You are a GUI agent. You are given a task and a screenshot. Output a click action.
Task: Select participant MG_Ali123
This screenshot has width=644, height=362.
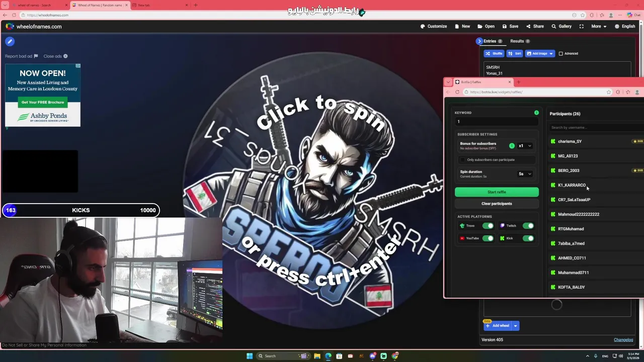click(568, 156)
